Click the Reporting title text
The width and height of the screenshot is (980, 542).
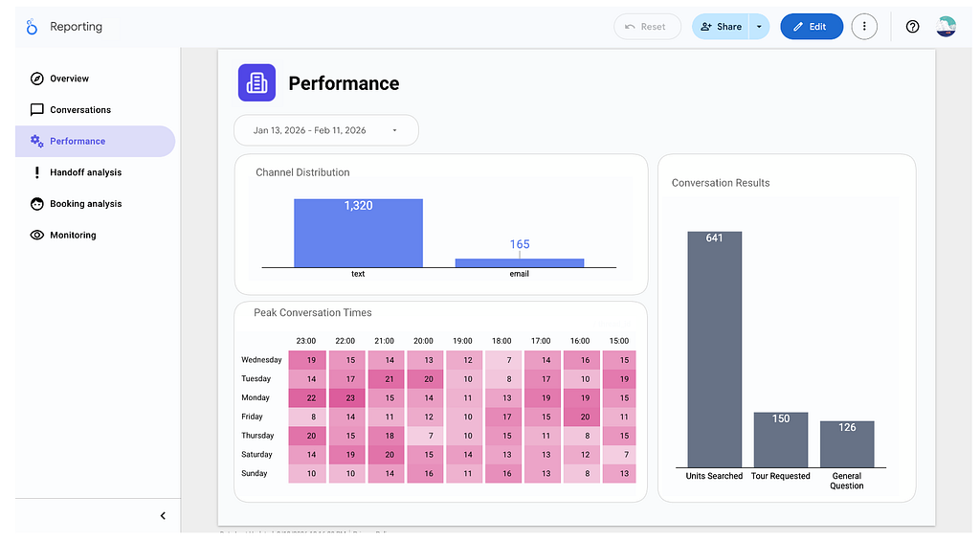(77, 26)
